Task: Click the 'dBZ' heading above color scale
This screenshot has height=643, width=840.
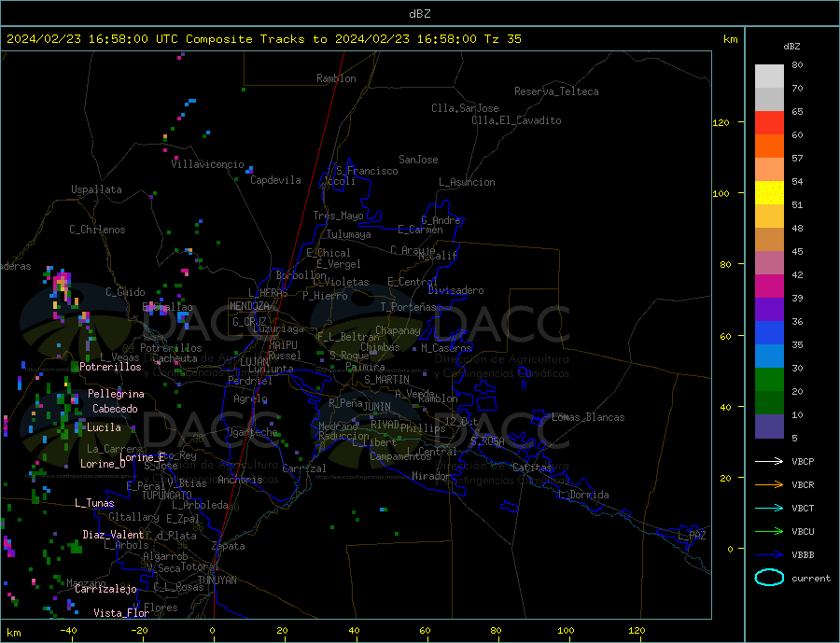Action: (791, 47)
